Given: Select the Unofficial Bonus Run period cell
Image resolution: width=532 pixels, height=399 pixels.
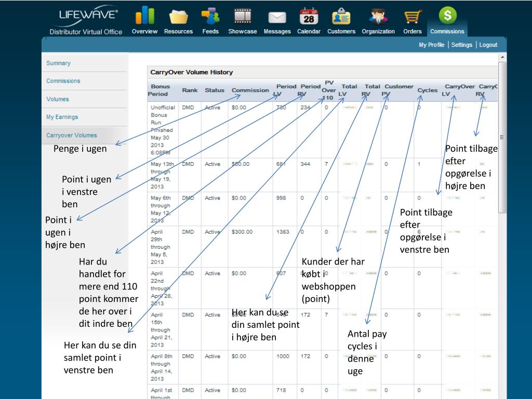Looking at the screenshot, I should click(163, 130).
